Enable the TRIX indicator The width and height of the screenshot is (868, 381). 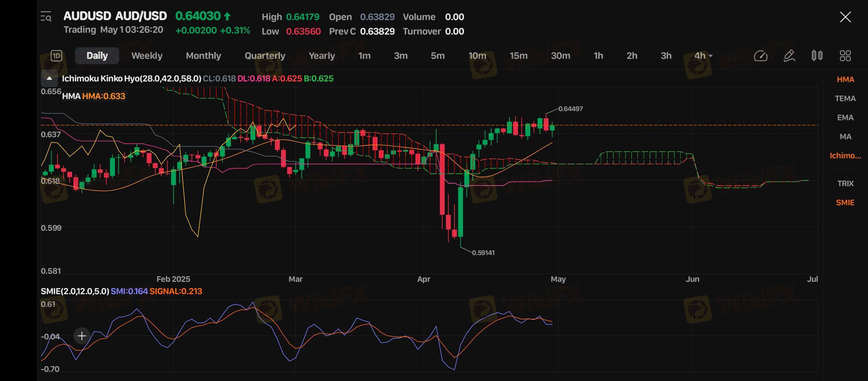coord(845,183)
